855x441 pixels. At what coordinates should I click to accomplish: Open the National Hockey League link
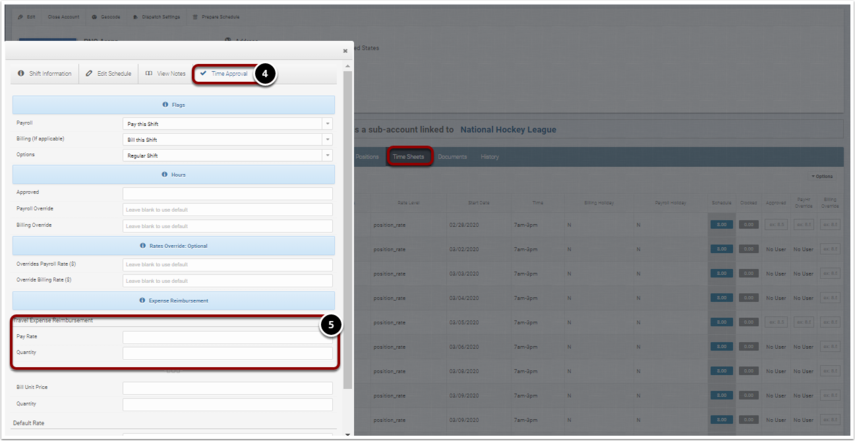point(508,130)
